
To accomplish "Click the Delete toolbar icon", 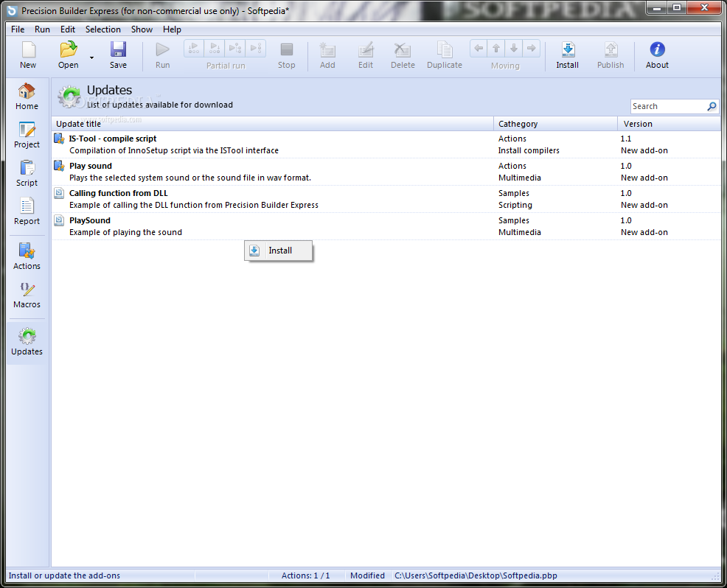I will (402, 49).
